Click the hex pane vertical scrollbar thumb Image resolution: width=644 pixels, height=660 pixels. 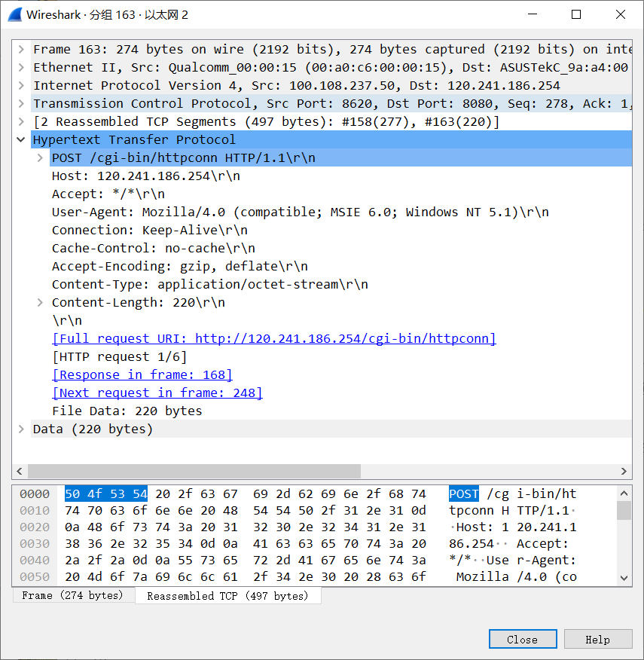(624, 510)
